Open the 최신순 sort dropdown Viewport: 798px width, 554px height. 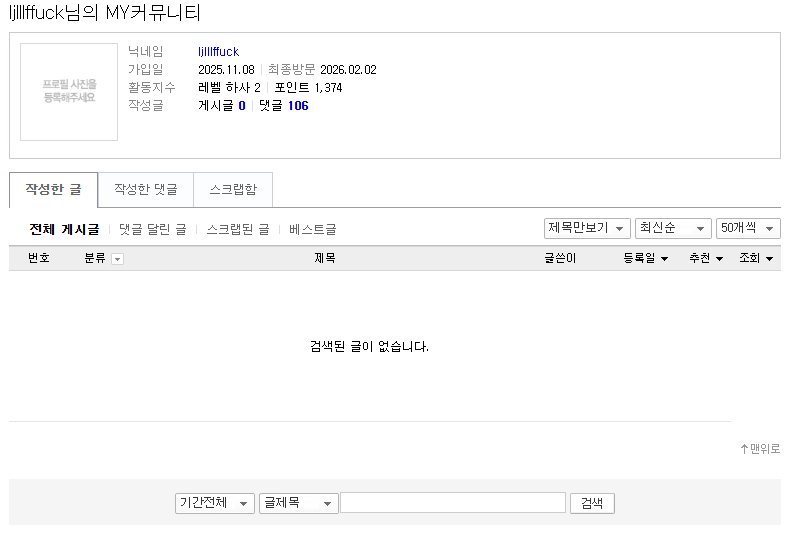coord(673,228)
